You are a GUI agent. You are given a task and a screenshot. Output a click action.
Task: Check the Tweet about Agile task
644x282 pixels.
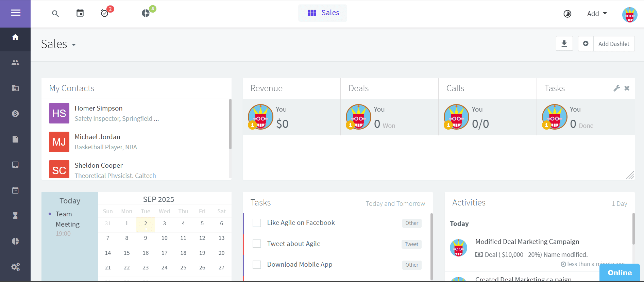click(x=257, y=244)
